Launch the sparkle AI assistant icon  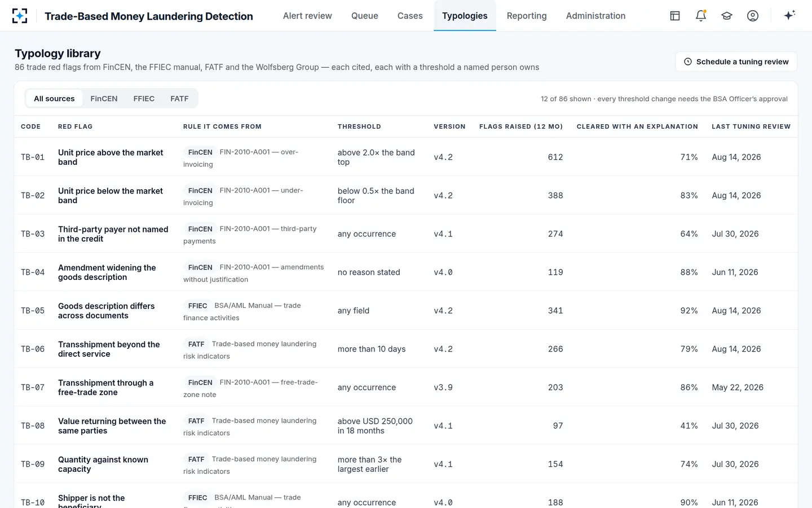pos(789,15)
